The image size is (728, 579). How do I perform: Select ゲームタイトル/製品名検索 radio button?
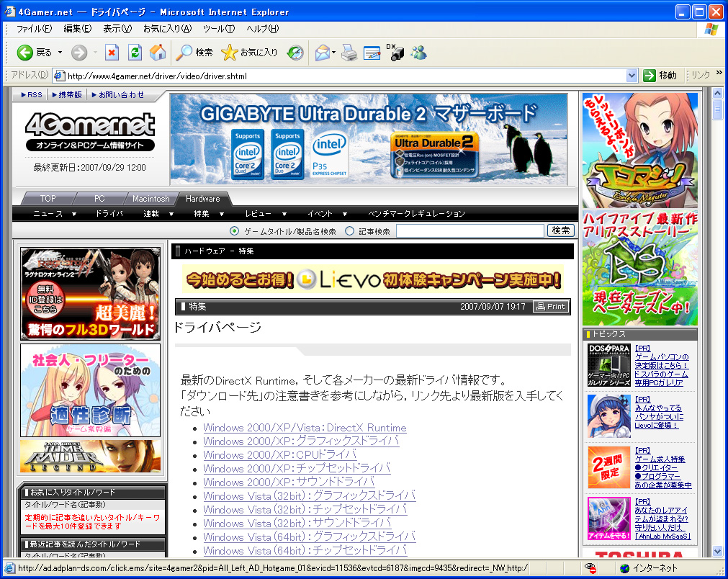click(235, 230)
